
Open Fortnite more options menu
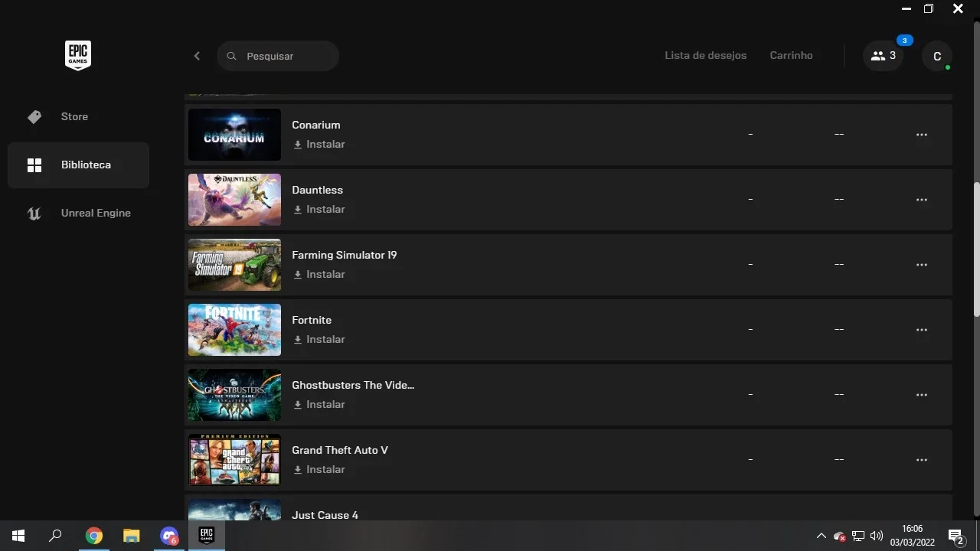point(922,330)
